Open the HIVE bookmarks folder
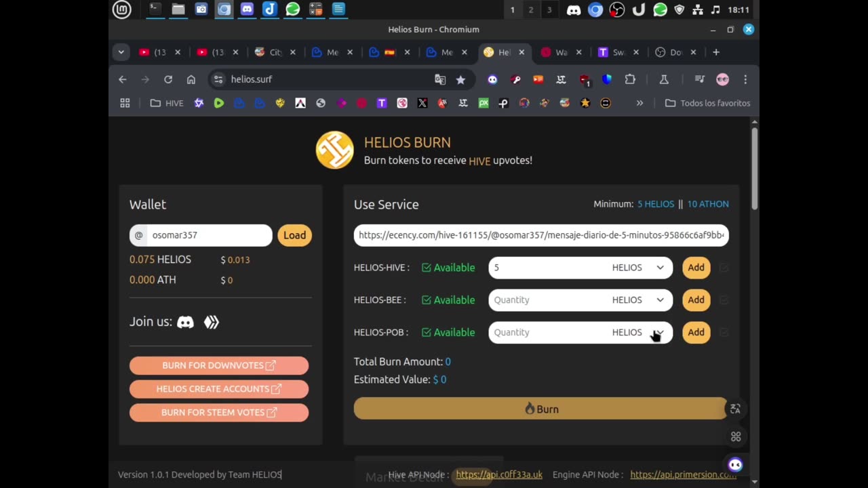Viewport: 868px width, 488px height. (167, 103)
